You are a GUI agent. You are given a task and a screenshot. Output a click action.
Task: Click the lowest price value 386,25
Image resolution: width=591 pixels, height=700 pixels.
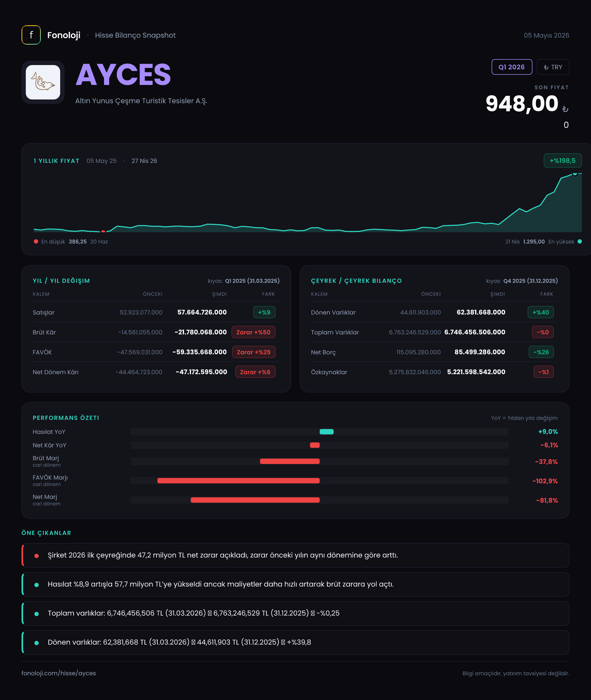click(x=78, y=242)
